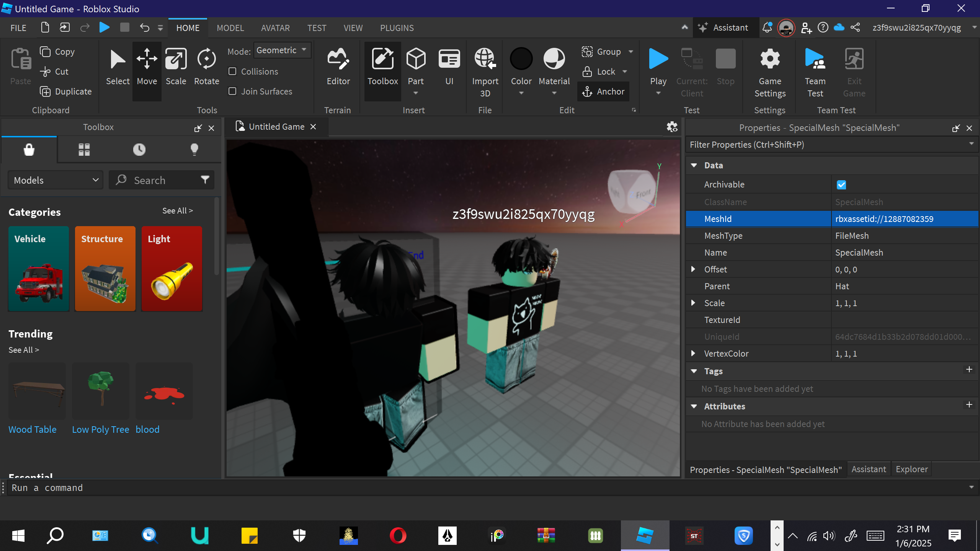Screen dimensions: 980x551
Task: Click the Anchor tool
Action: click(603, 91)
